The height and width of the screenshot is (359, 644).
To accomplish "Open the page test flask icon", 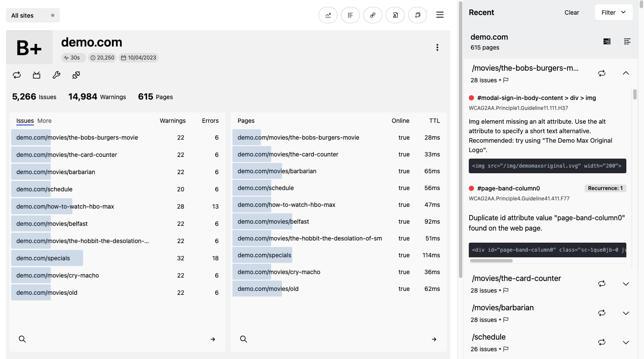I will [x=395, y=15].
